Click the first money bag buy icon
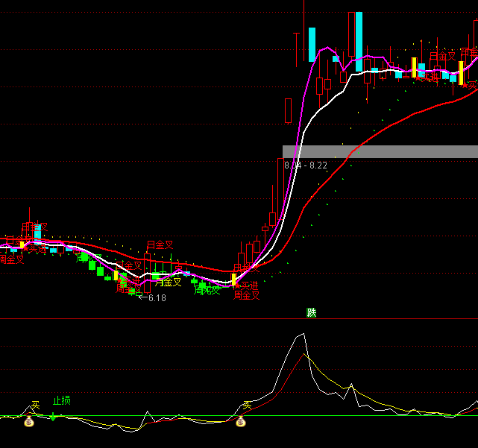This screenshot has height=448, width=478. 29,422
